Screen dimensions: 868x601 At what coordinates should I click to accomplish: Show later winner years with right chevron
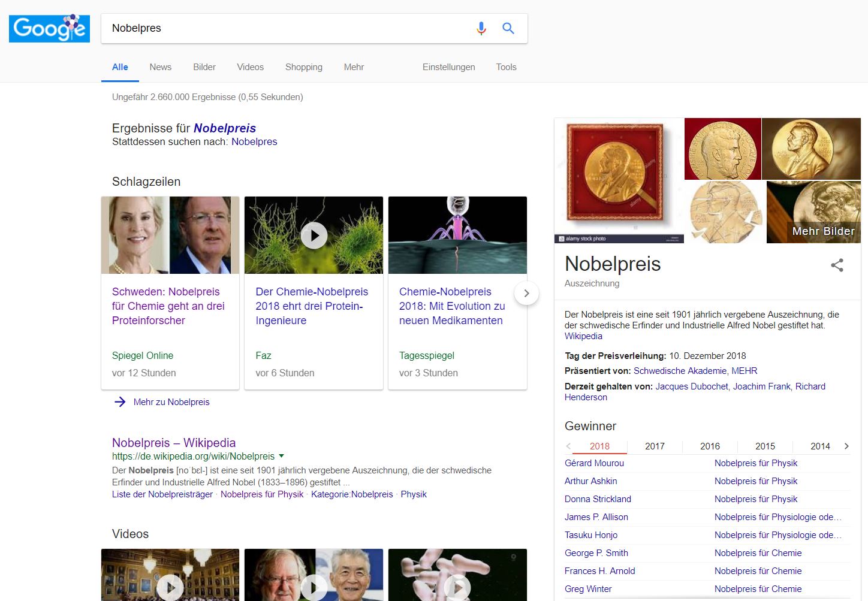point(846,446)
